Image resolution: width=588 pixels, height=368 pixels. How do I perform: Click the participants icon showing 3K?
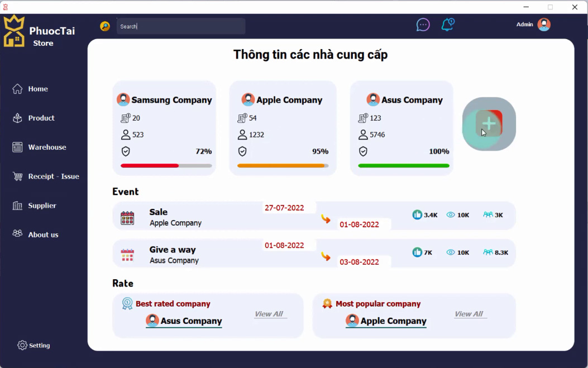(x=488, y=214)
